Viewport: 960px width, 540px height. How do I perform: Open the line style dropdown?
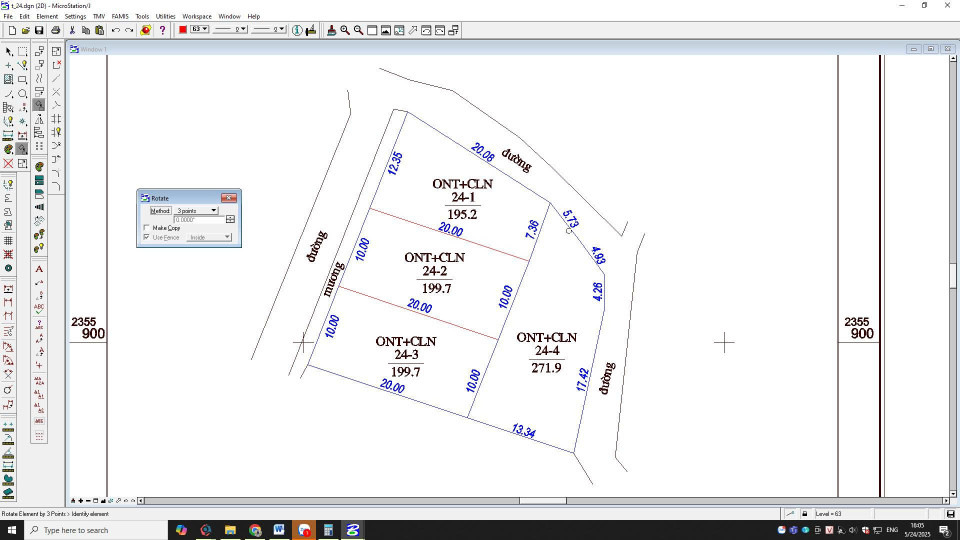[x=230, y=29]
